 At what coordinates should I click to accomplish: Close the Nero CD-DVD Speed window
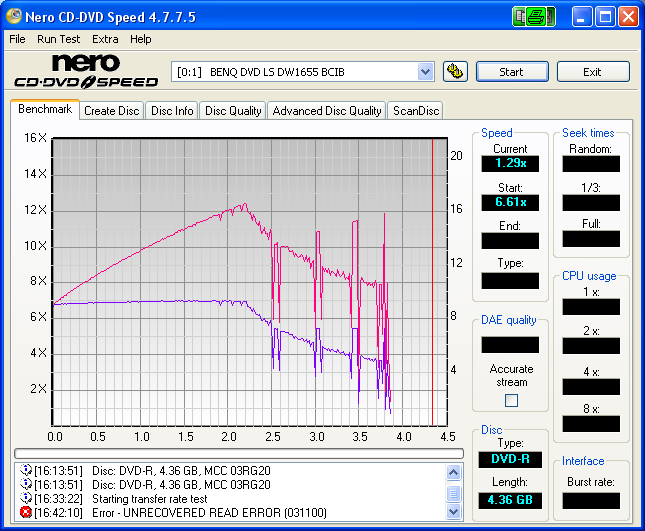[x=628, y=17]
